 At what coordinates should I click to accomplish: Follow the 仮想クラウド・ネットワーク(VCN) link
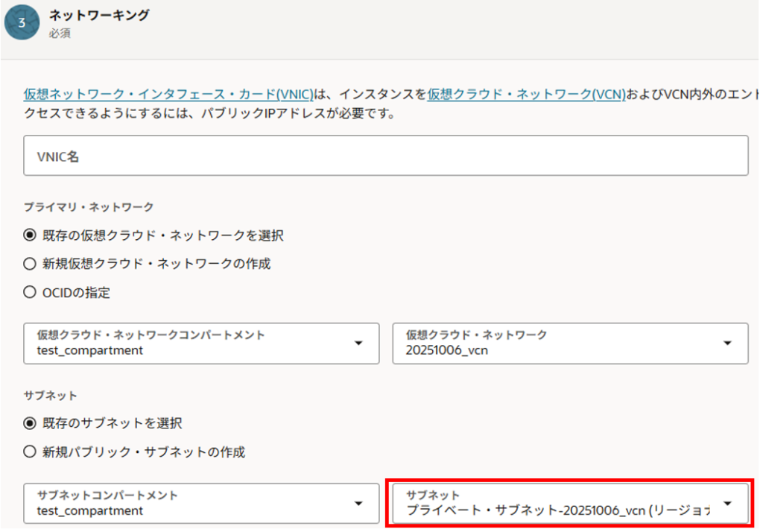526,95
